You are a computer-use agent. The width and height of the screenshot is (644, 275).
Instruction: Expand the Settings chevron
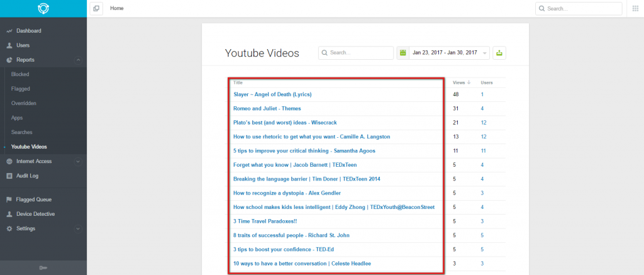[78, 228]
